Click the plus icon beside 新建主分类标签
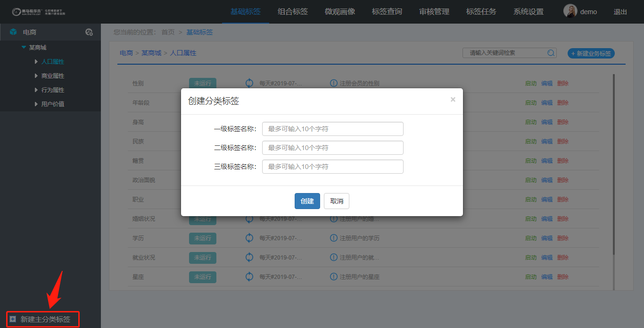 pos(13,319)
